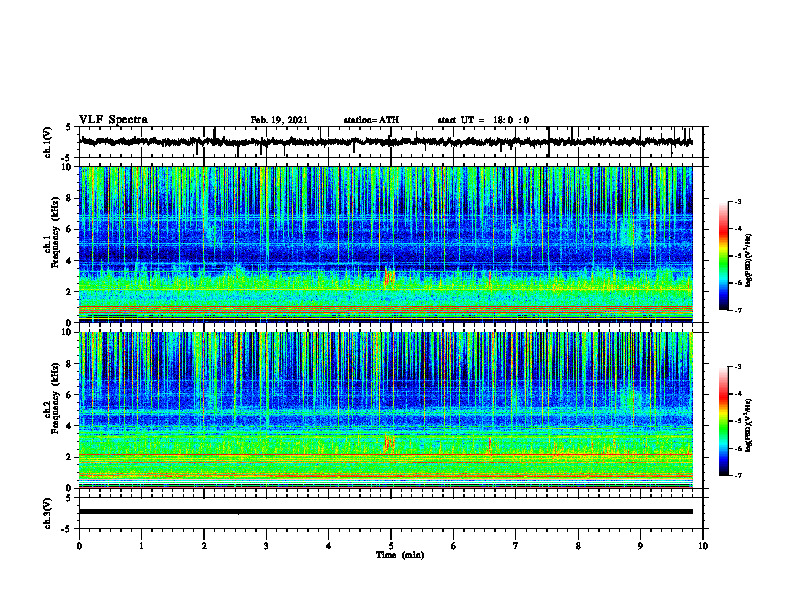Click the "ch.3(V)" axis label
This screenshot has height=612, width=792.
tap(48, 513)
